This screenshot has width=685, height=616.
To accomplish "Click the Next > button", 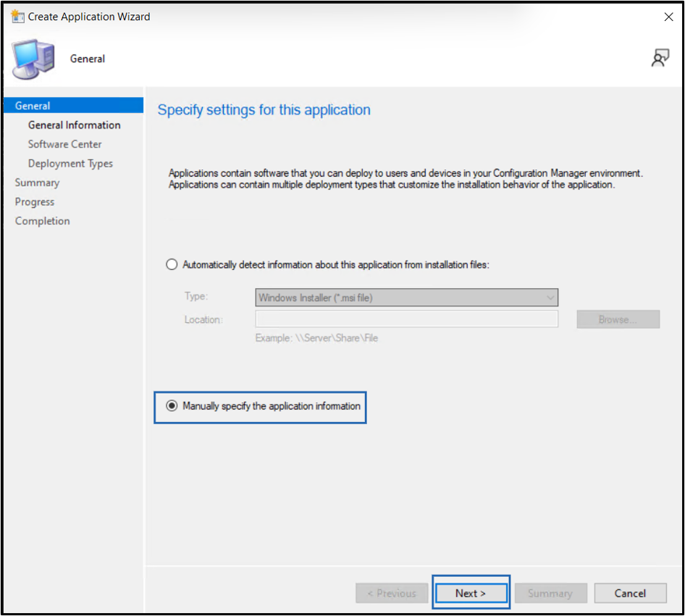I will [x=471, y=593].
